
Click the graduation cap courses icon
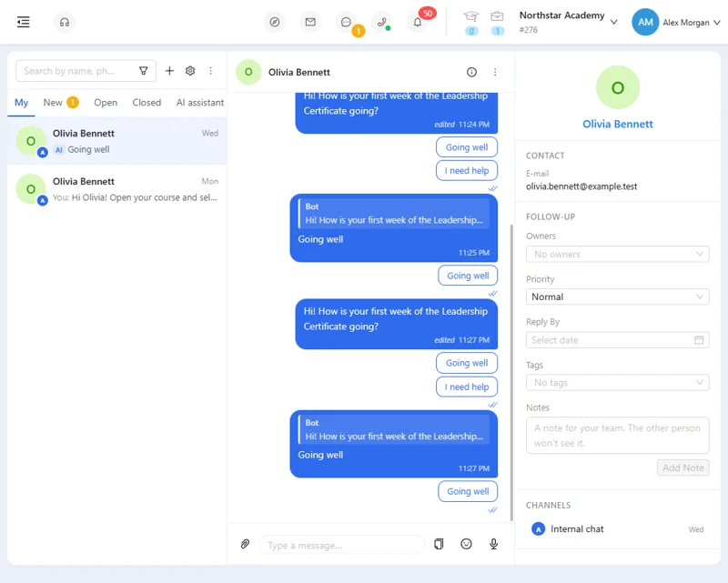(x=470, y=16)
